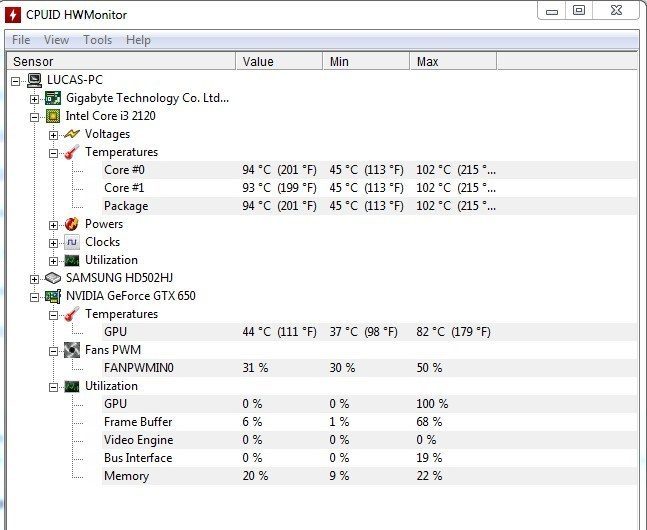
Task: Expand the Gigabyte Technology node
Action: pyautogui.click(x=34, y=99)
